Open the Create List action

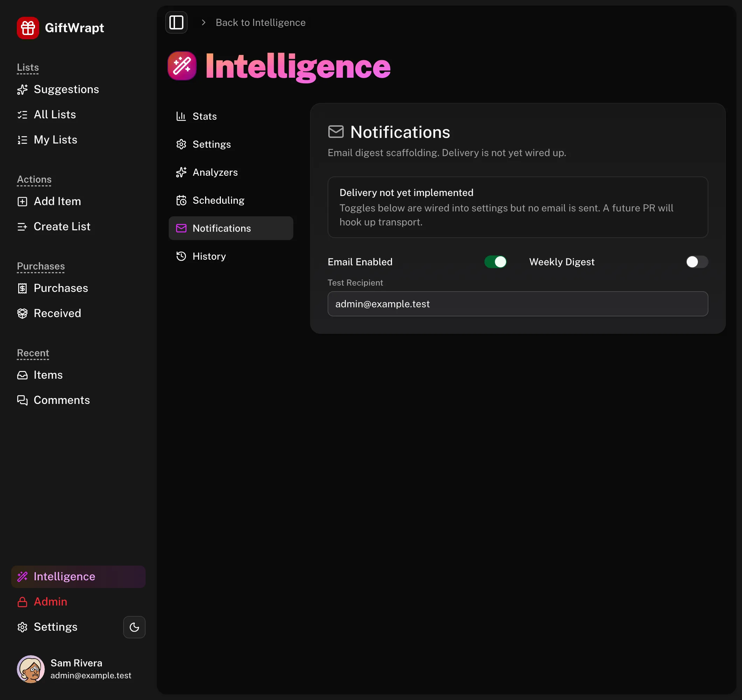78,226
